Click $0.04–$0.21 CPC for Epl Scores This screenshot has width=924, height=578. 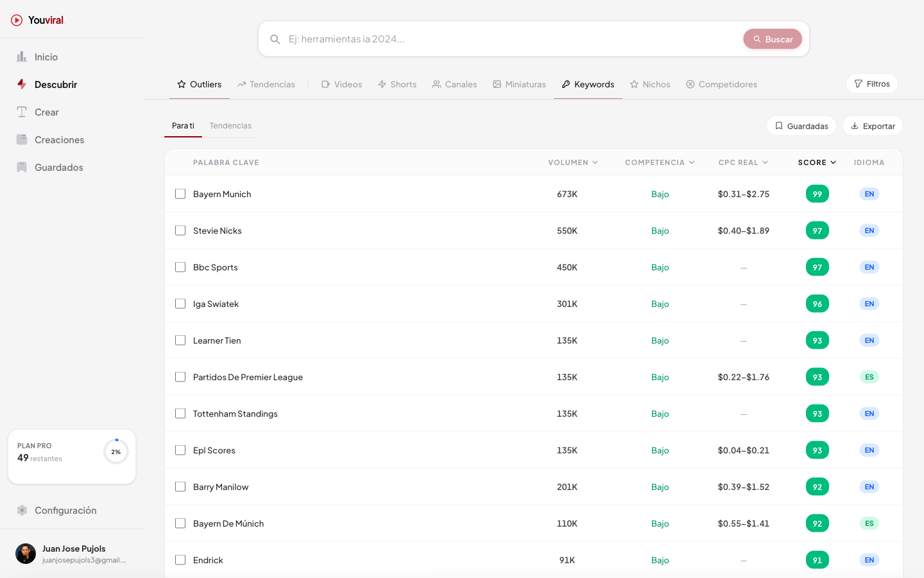click(743, 450)
